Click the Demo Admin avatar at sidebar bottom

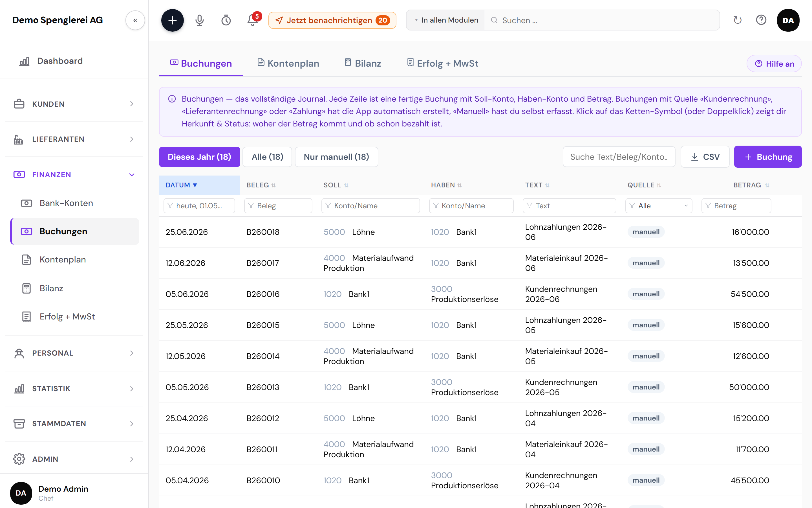[x=21, y=493]
